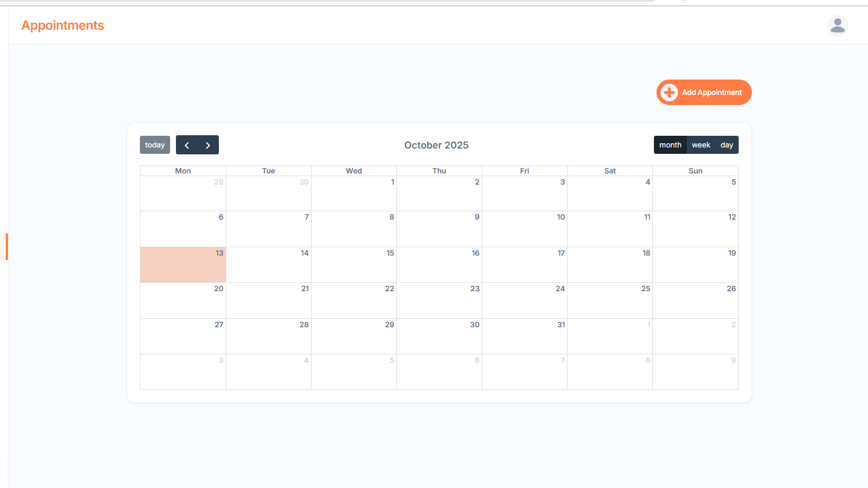Go to previous month with left chevron
The width and height of the screenshot is (868, 488).
click(187, 145)
